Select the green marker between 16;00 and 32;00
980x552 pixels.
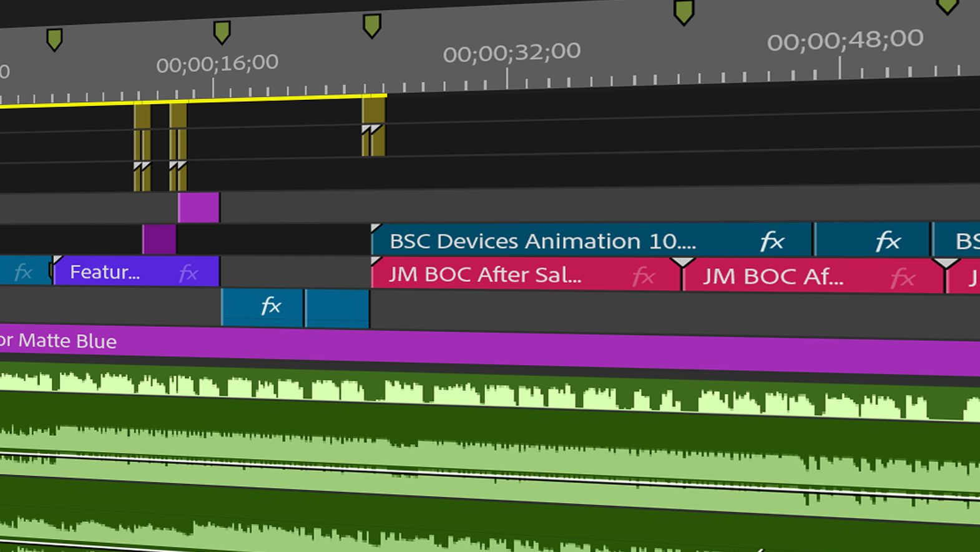[x=371, y=26]
